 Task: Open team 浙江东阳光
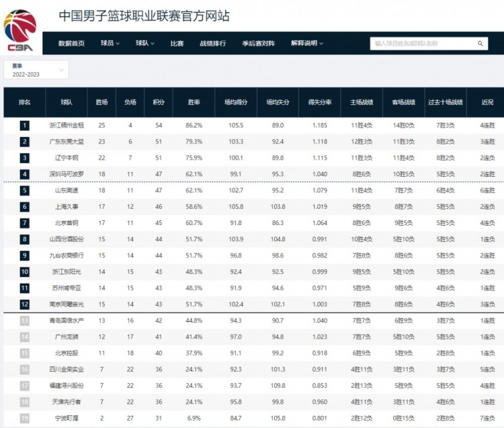tap(67, 272)
